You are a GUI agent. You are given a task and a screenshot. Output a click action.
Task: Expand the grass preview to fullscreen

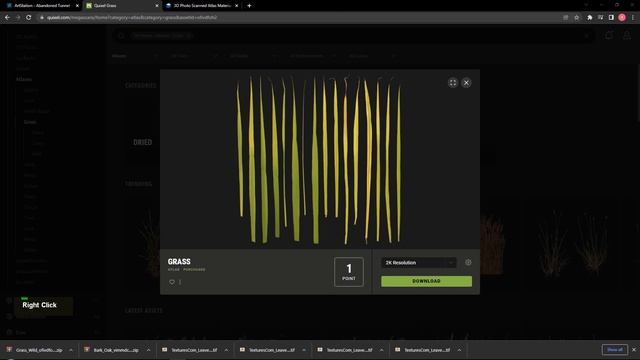click(x=453, y=83)
